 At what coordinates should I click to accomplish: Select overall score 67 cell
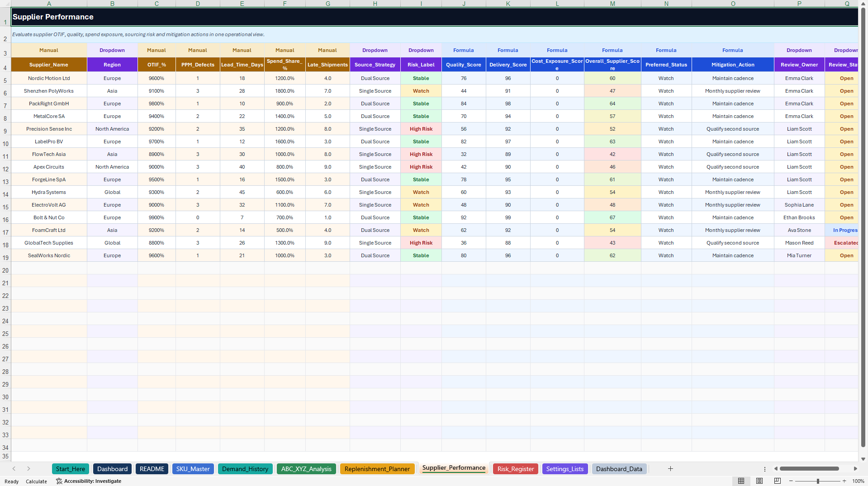click(612, 217)
